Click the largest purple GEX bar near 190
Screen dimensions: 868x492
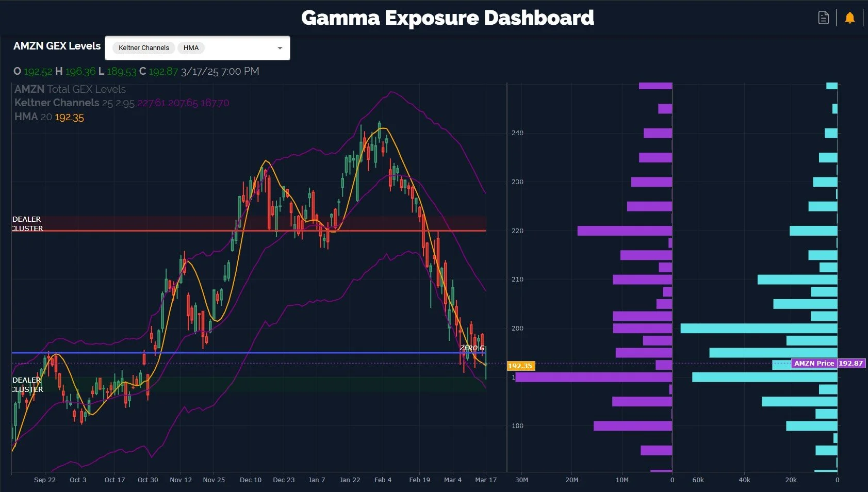pyautogui.click(x=594, y=377)
